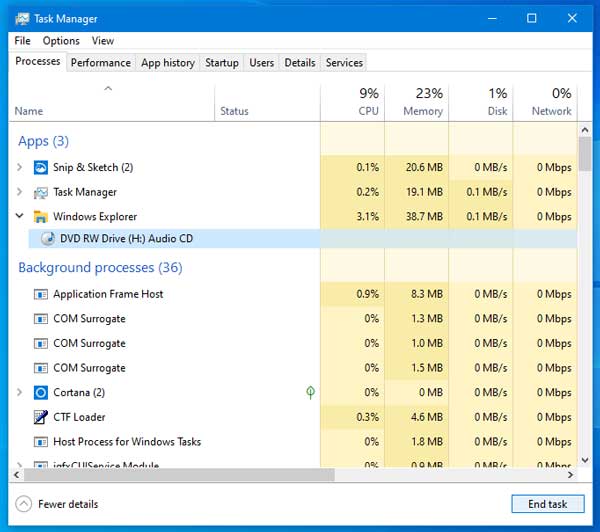Click the Fewer details link

pyautogui.click(x=68, y=504)
